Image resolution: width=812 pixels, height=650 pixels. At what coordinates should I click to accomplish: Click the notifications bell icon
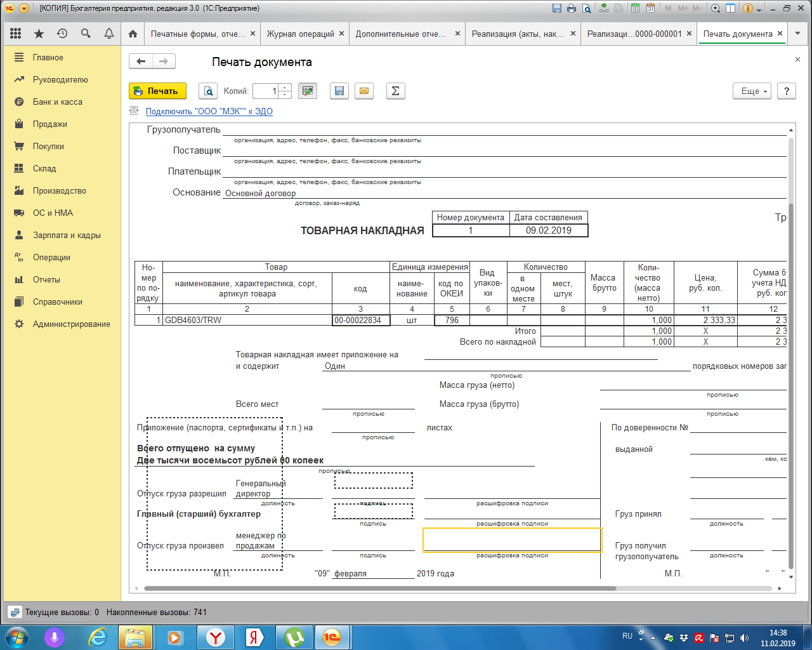click(x=109, y=34)
